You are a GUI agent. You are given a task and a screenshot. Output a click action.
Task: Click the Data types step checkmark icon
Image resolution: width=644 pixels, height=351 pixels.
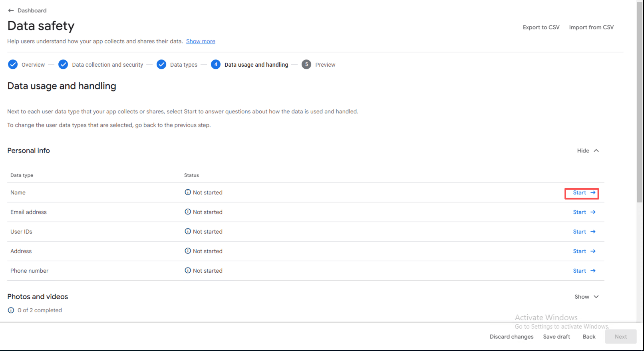(x=161, y=64)
